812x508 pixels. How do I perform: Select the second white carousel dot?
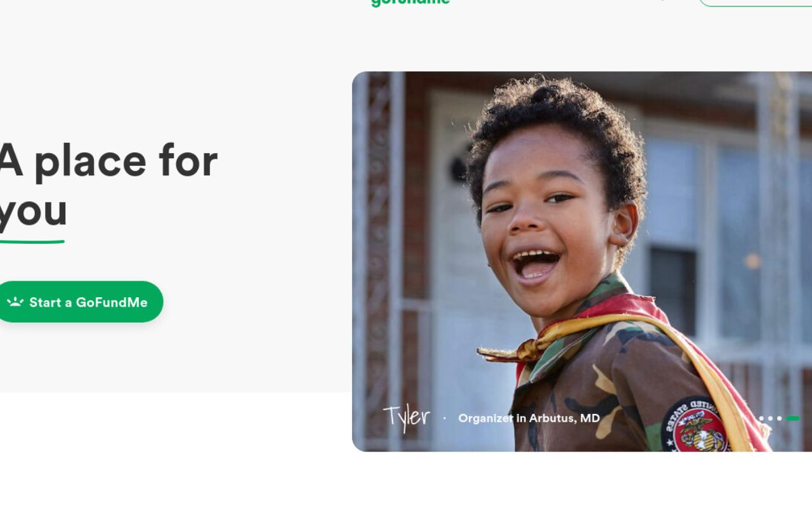[x=770, y=418]
